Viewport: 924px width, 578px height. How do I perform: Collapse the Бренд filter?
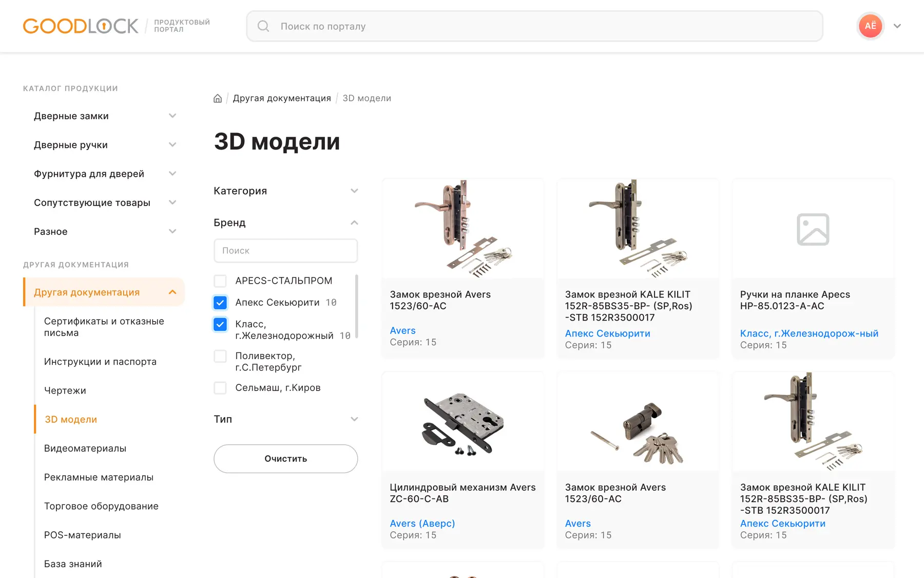(x=354, y=223)
